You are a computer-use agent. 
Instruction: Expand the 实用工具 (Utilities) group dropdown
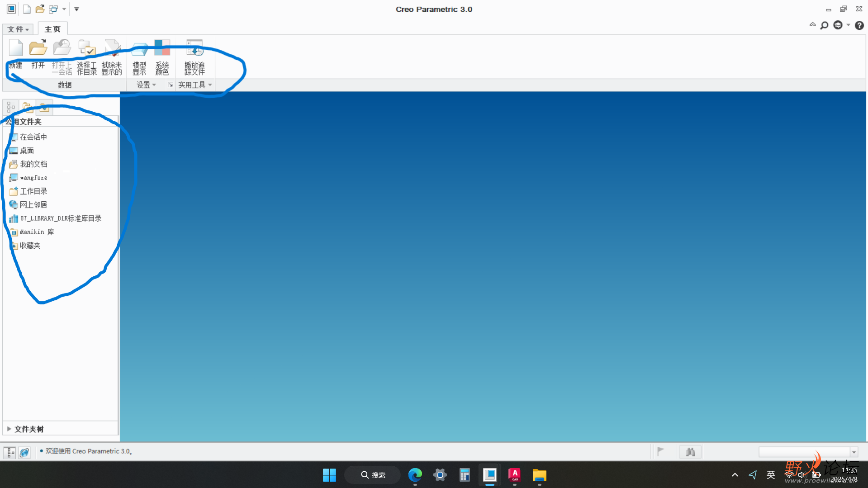pyautogui.click(x=195, y=85)
